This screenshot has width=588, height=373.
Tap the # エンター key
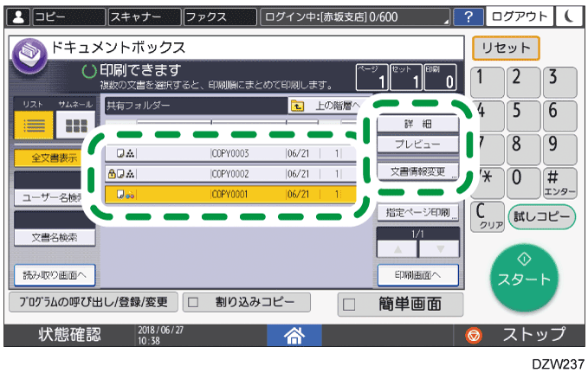coord(560,183)
